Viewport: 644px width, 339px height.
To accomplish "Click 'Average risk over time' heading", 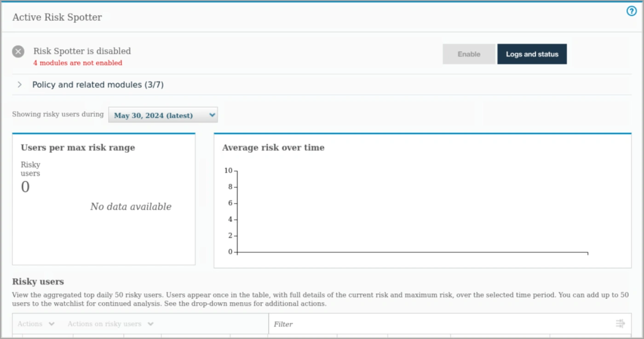I will click(x=273, y=148).
